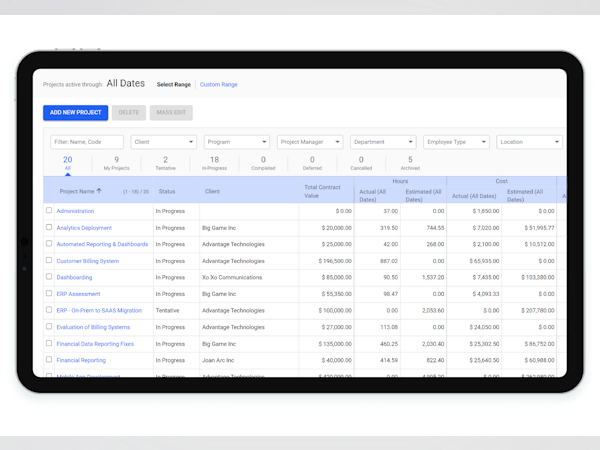Image resolution: width=600 pixels, height=450 pixels.
Task: Select the All projects tab (20)
Action: pyautogui.click(x=68, y=163)
